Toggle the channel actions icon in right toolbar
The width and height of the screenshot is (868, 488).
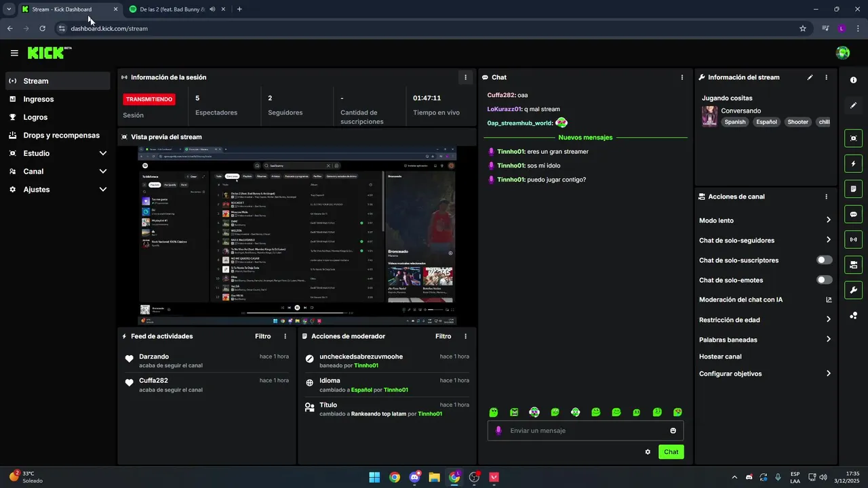[853, 264]
